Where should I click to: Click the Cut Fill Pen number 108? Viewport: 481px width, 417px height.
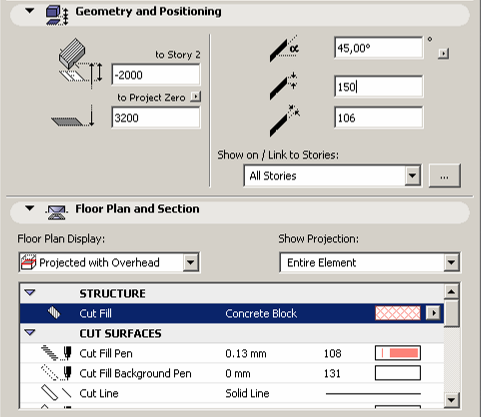pyautogui.click(x=333, y=353)
